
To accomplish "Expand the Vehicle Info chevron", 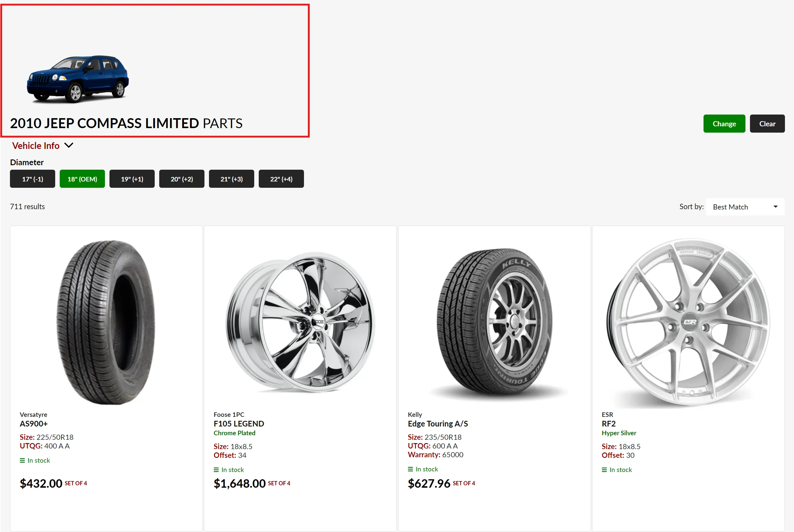I will point(69,146).
